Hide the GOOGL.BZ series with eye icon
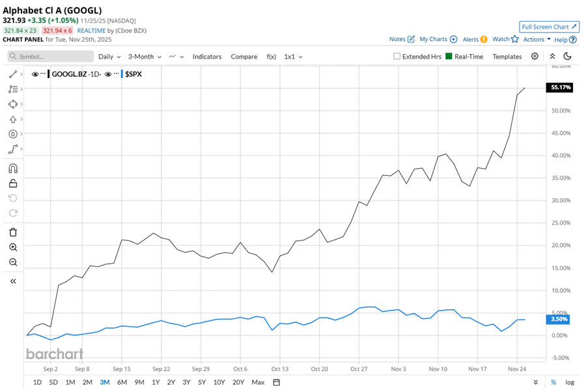This screenshot has height=392, width=588. point(35,74)
